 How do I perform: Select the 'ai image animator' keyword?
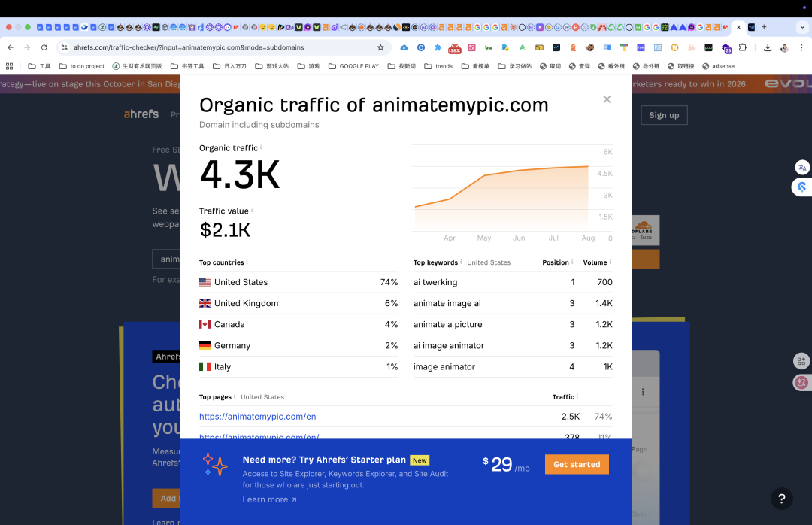point(448,346)
